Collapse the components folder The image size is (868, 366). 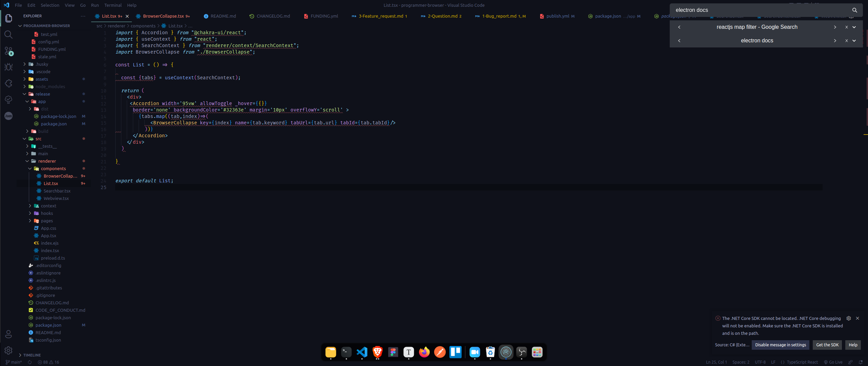(x=53, y=168)
